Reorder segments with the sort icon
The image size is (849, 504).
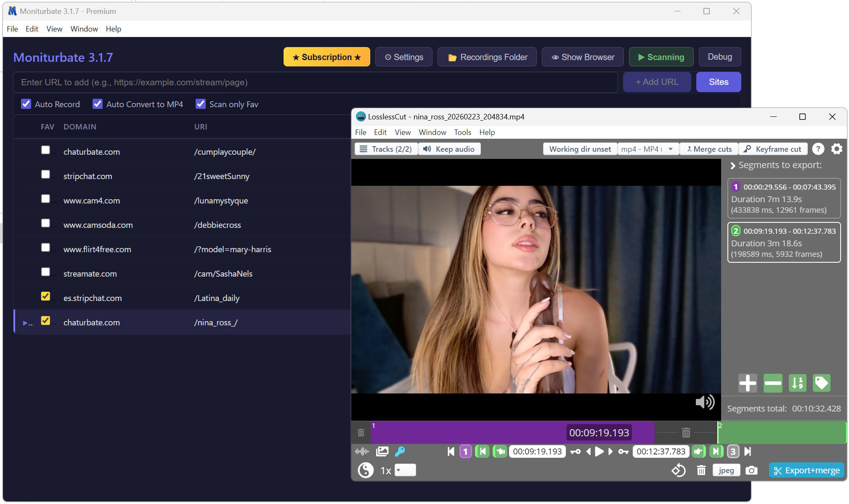[797, 383]
